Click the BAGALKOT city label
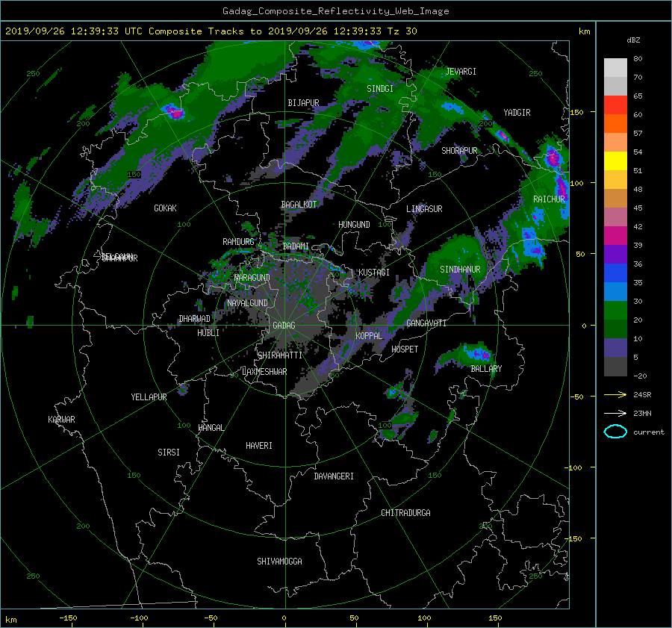Image resolution: width=672 pixels, height=628 pixels. [299, 205]
